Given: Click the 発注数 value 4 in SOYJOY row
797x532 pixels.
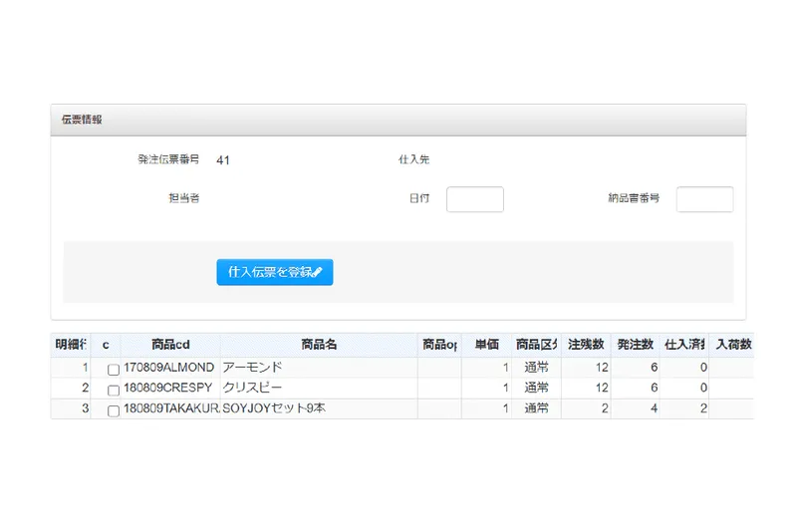Looking at the screenshot, I should point(635,408).
